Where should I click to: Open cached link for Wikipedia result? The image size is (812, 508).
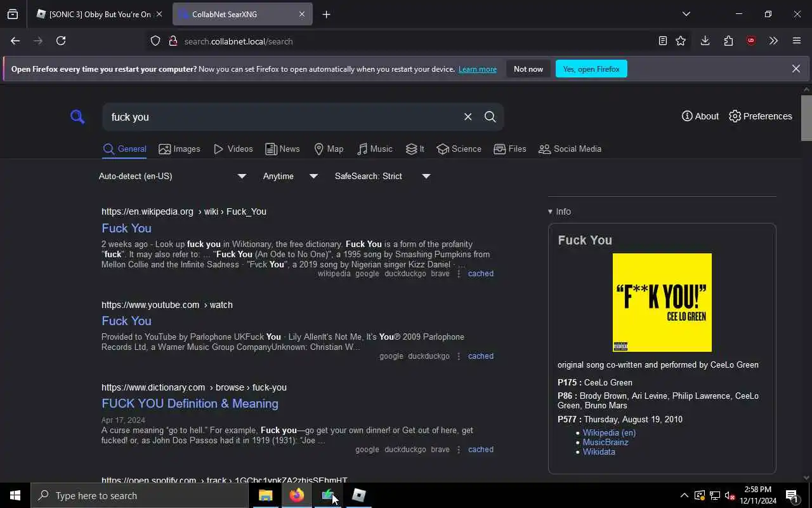pos(481,274)
